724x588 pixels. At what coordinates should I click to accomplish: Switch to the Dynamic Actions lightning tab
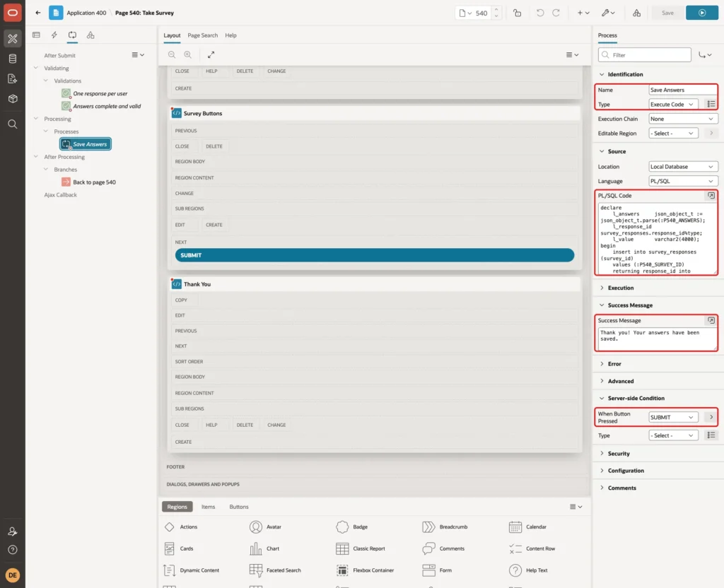click(54, 35)
